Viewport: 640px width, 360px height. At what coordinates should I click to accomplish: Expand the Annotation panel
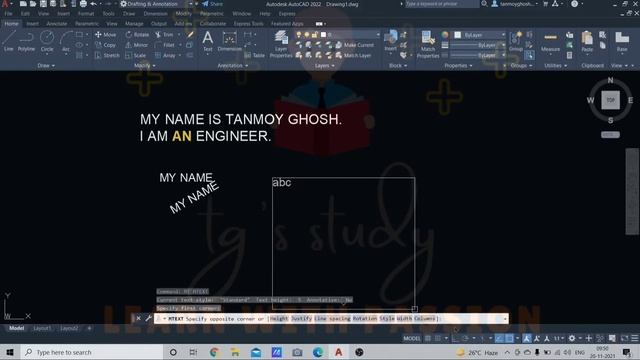(x=232, y=65)
